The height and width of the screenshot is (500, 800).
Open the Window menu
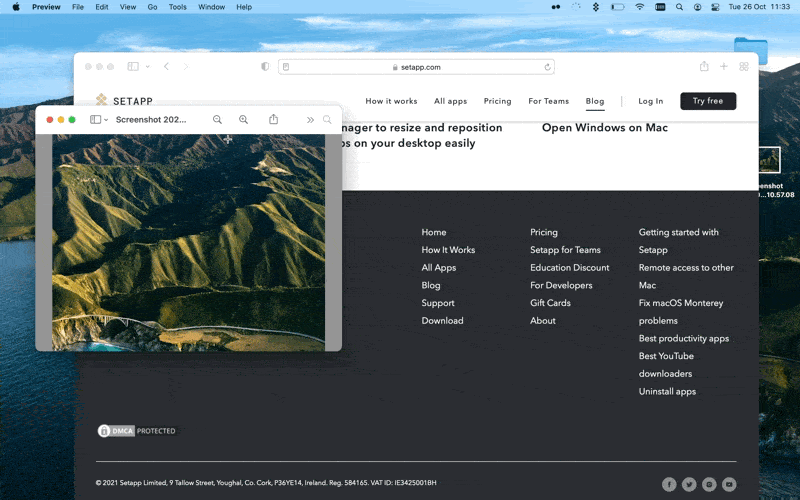tap(211, 7)
